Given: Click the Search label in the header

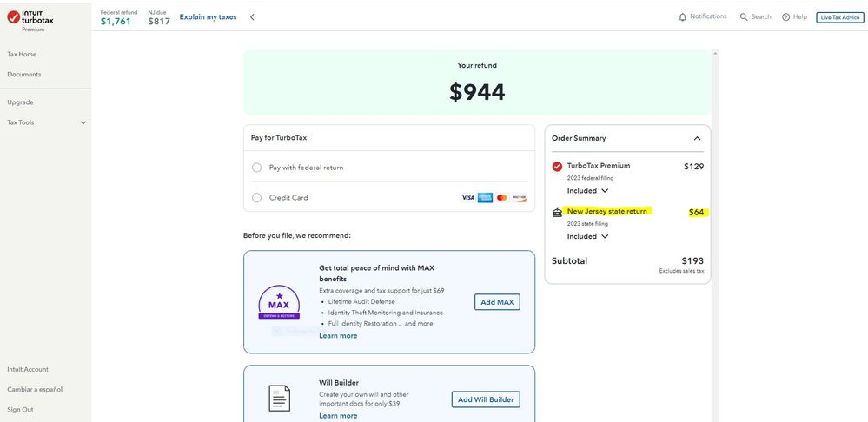Looking at the screenshot, I should tap(761, 17).
